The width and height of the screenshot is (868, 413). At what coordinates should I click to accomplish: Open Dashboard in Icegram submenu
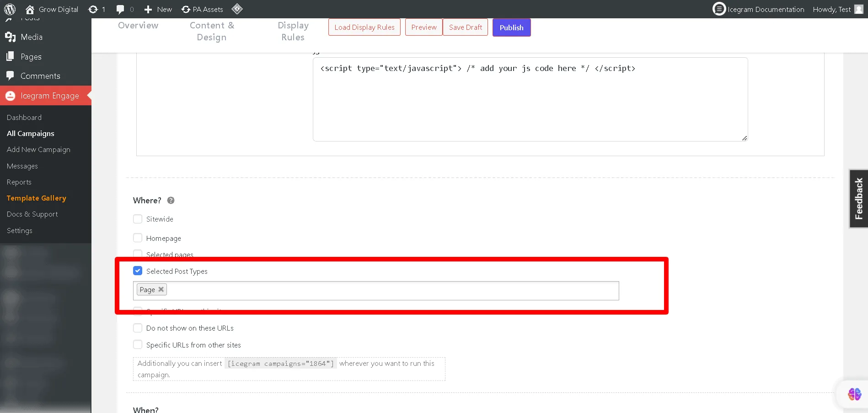click(x=24, y=118)
